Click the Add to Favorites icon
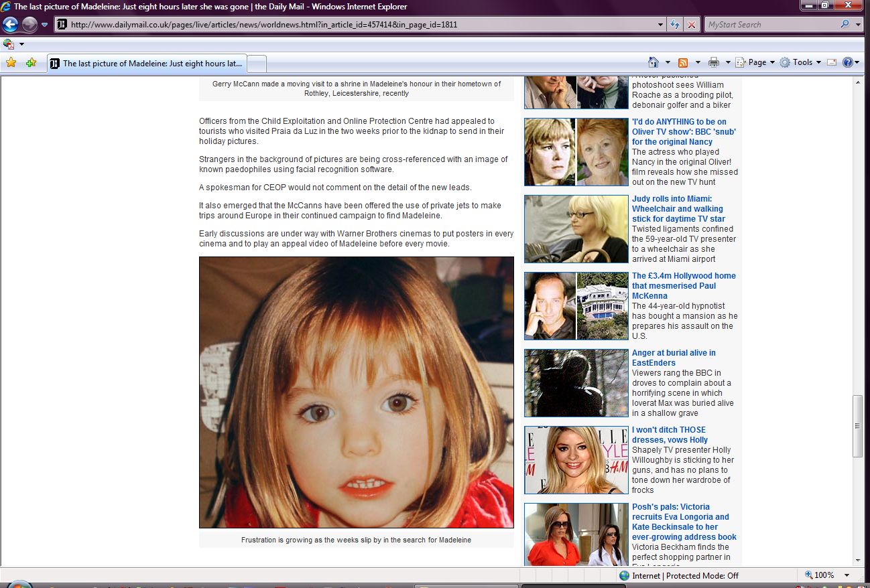 tap(31, 63)
